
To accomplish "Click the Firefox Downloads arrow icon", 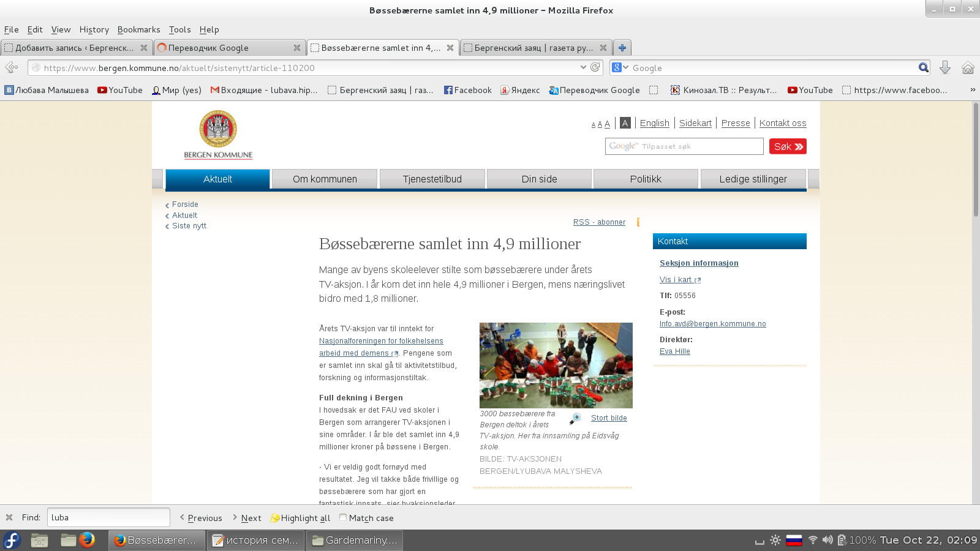I will pyautogui.click(x=945, y=68).
